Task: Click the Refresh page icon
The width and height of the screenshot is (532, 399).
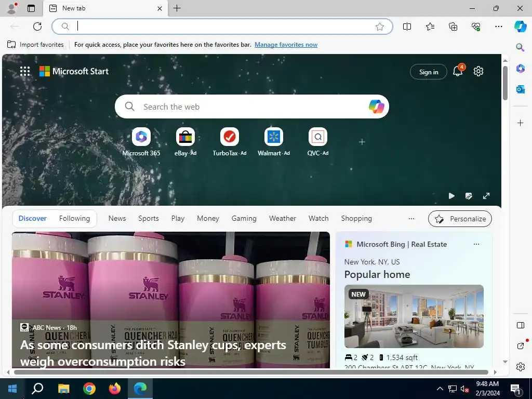Action: pos(37,26)
